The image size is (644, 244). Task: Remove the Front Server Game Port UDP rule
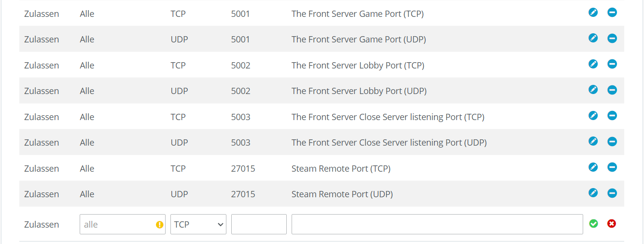pos(612,38)
